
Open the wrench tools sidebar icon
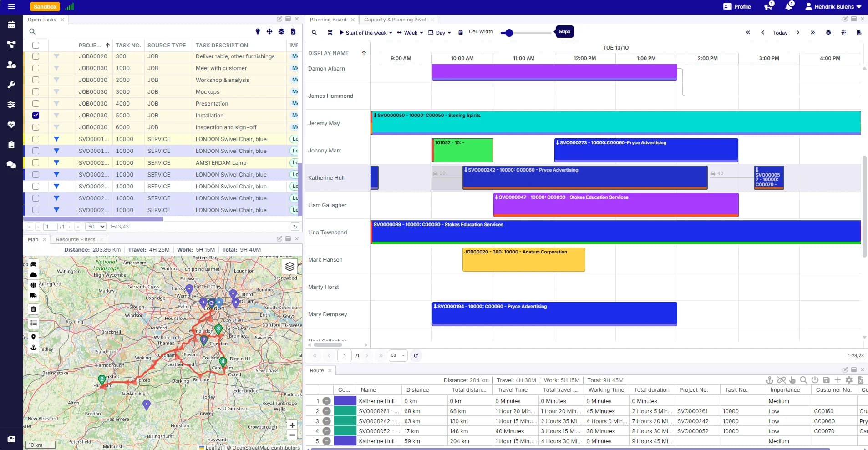point(11,85)
